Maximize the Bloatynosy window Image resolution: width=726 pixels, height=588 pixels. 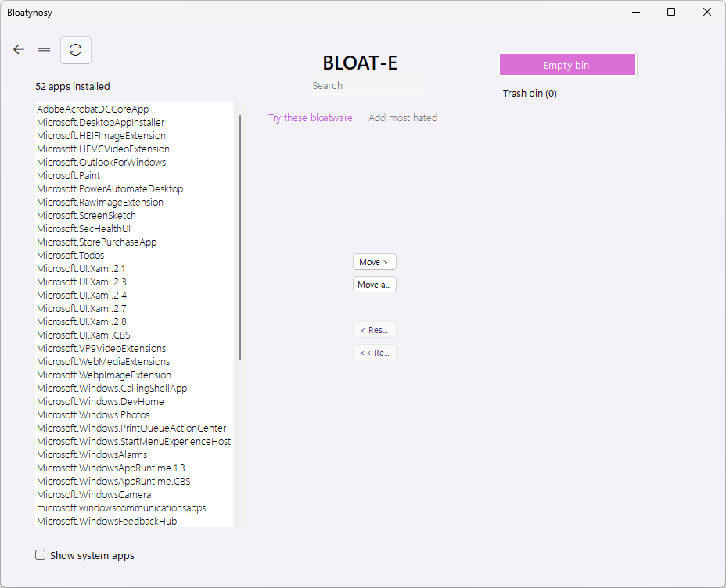(x=671, y=12)
